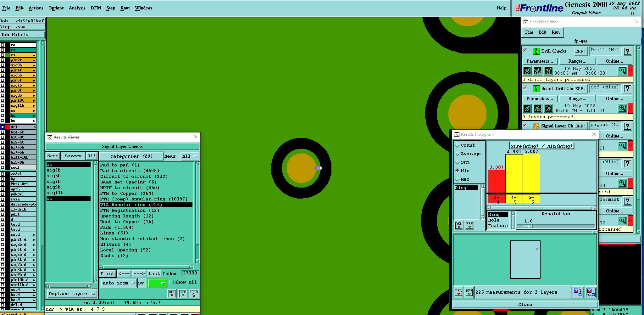Open the Actions menu
The height and width of the screenshot is (315, 644).
click(x=36, y=8)
